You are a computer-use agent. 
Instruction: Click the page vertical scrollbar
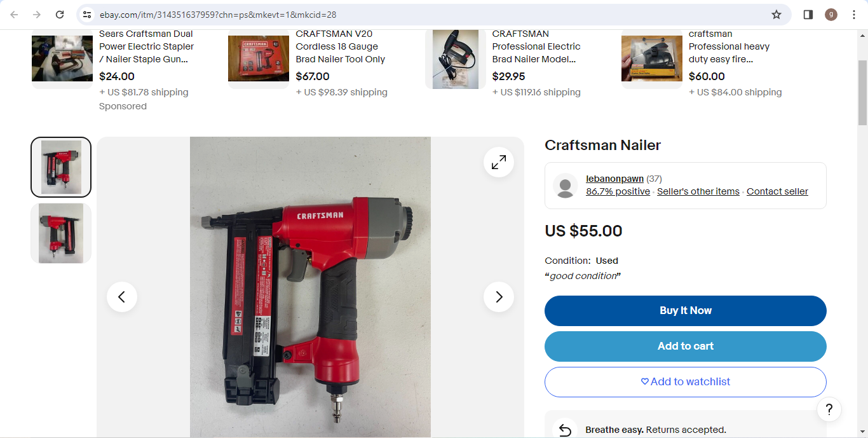click(x=862, y=234)
